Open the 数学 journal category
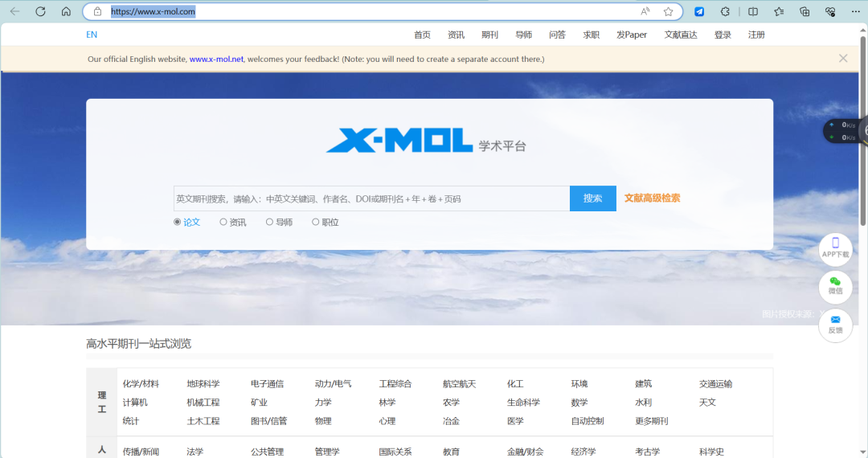This screenshot has height=458, width=868. pos(579,403)
